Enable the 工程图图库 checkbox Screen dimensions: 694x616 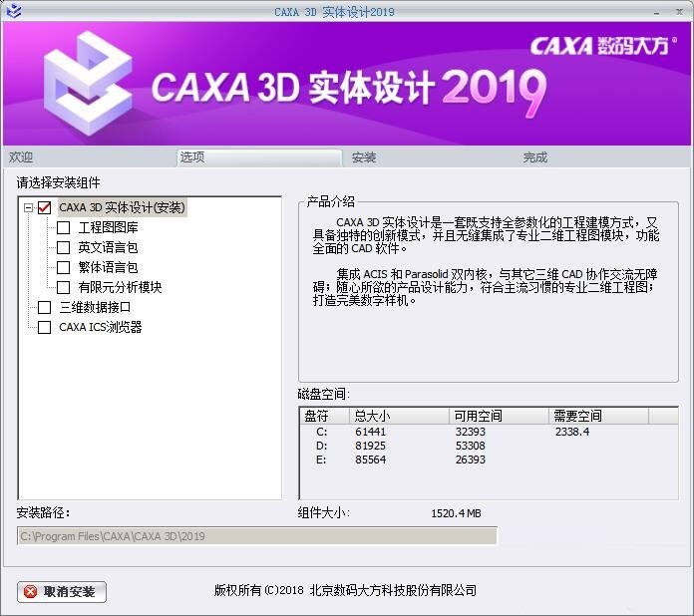[63, 228]
